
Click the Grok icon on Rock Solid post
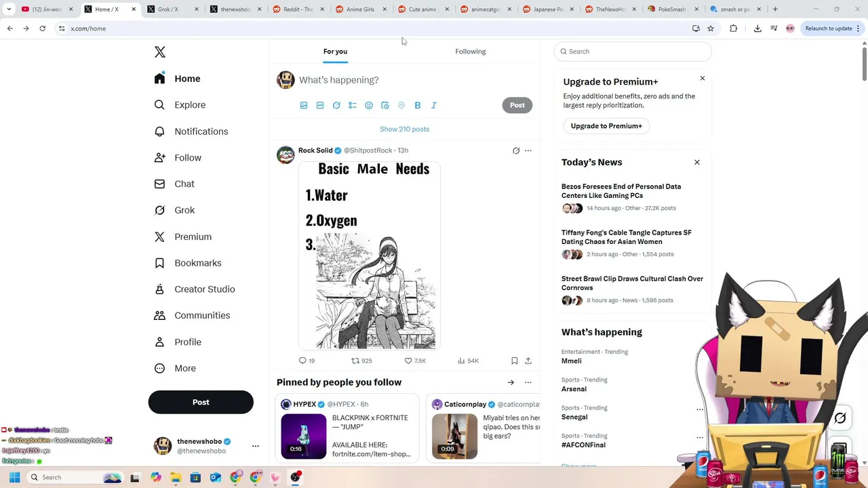[x=516, y=150]
